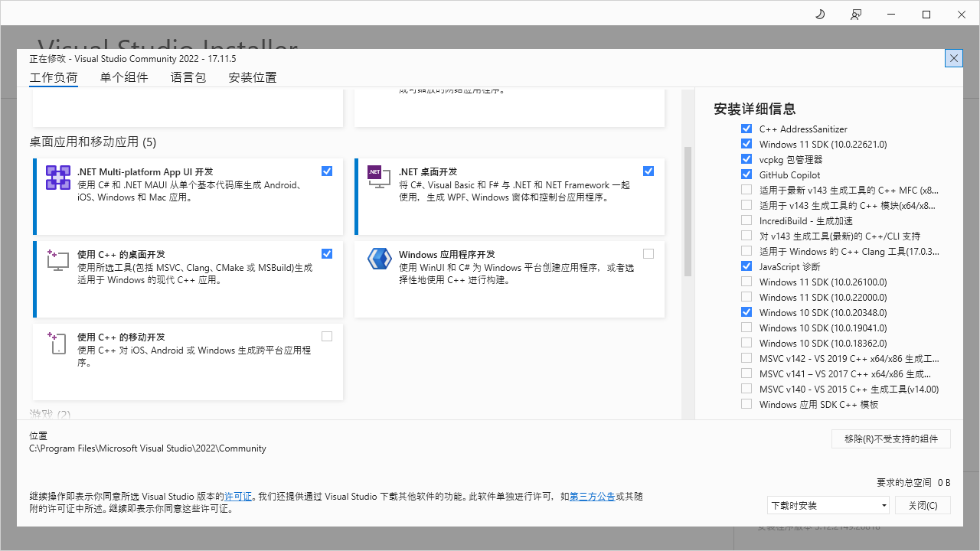The width and height of the screenshot is (980, 551).
Task: Check IncrediBuild - 生成加速 option
Action: [746, 220]
